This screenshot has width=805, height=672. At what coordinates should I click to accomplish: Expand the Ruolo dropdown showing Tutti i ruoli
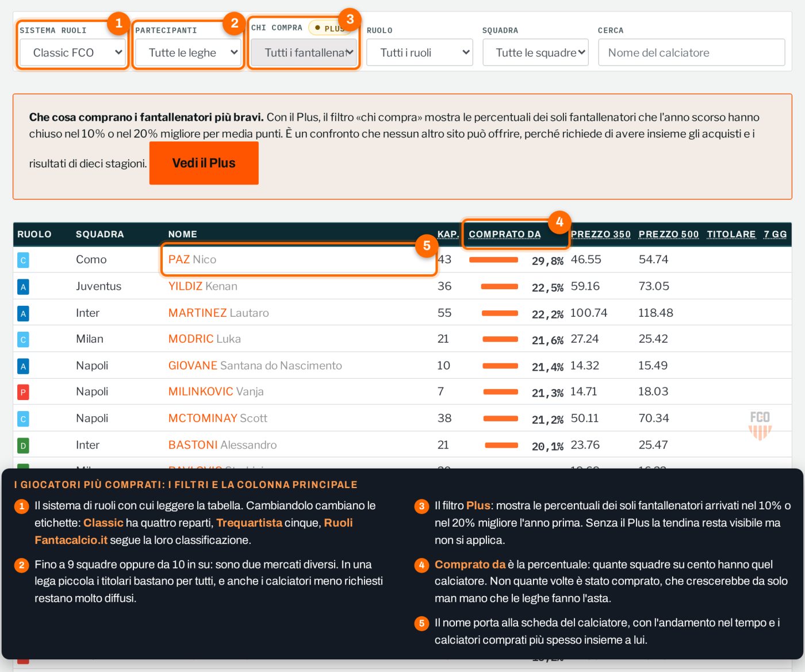click(420, 53)
